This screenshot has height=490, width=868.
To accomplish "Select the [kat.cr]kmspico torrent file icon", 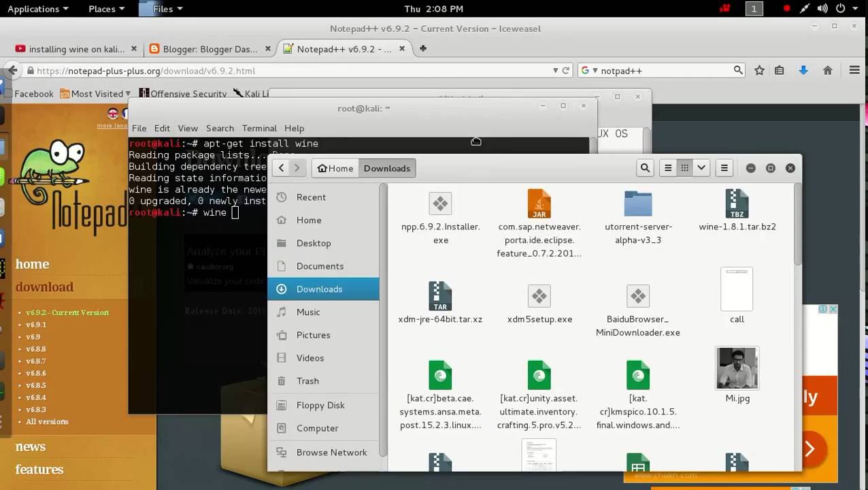I will click(638, 375).
